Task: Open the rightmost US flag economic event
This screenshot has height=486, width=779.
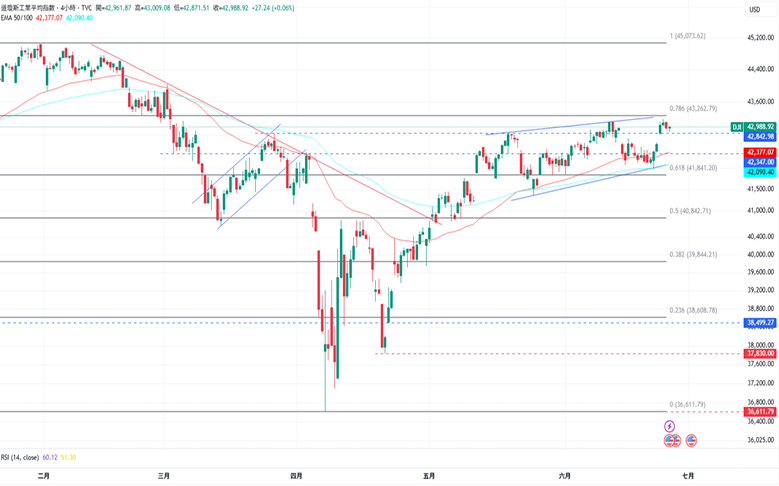Action: point(691,440)
